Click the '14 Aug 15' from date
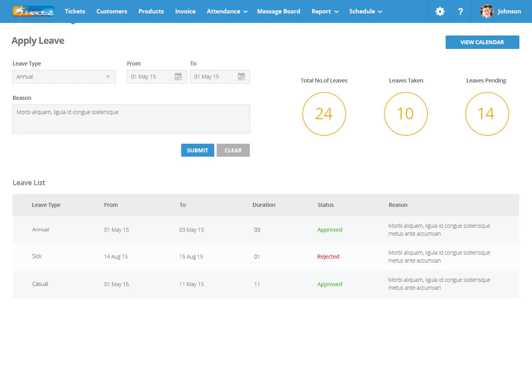The height and width of the screenshot is (392, 532). (x=116, y=257)
